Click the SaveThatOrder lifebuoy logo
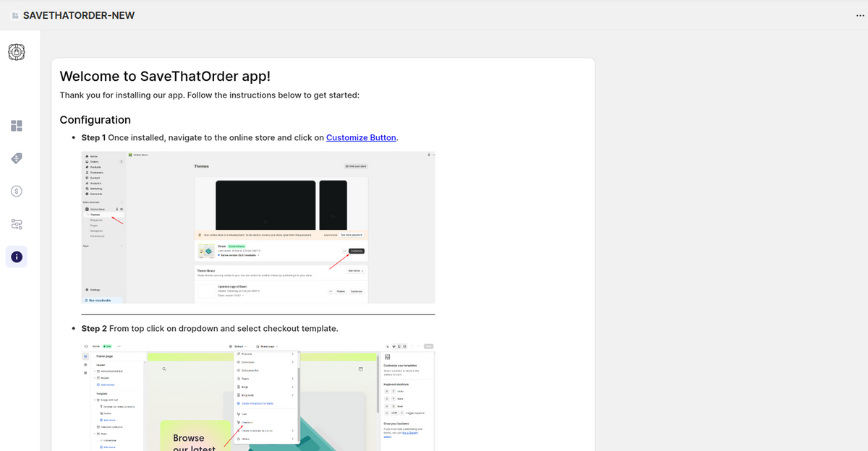The image size is (868, 451). (17, 52)
